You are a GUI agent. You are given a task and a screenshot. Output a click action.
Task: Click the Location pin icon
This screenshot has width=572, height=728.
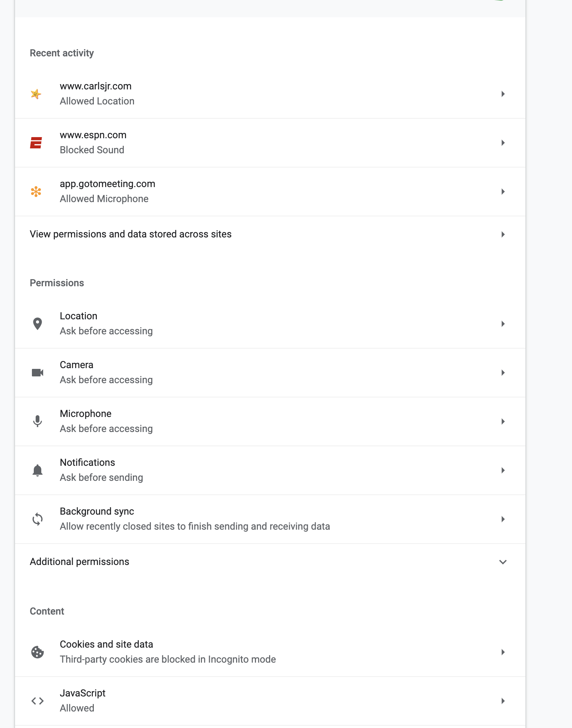coord(38,324)
